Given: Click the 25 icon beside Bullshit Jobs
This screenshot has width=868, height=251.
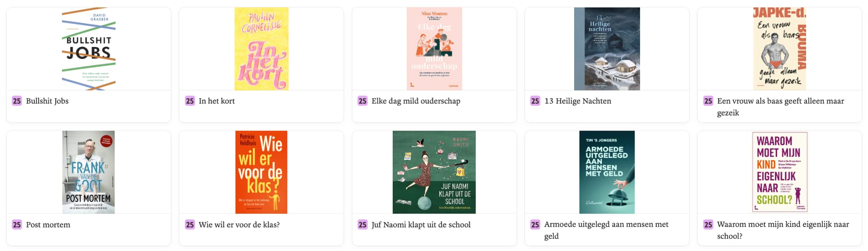Looking at the screenshot, I should point(17,101).
